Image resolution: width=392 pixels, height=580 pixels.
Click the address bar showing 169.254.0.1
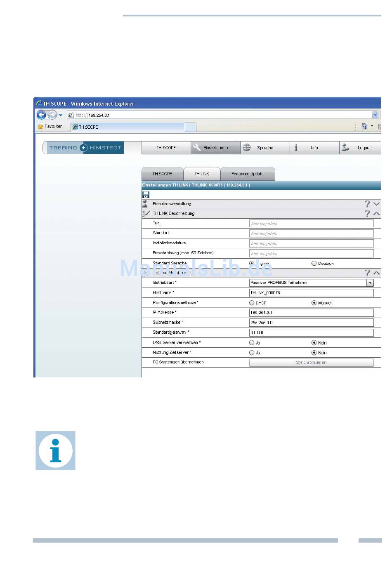223,115
